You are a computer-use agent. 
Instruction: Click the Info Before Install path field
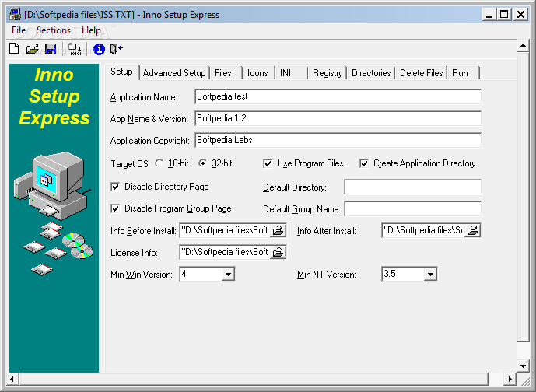coord(226,230)
